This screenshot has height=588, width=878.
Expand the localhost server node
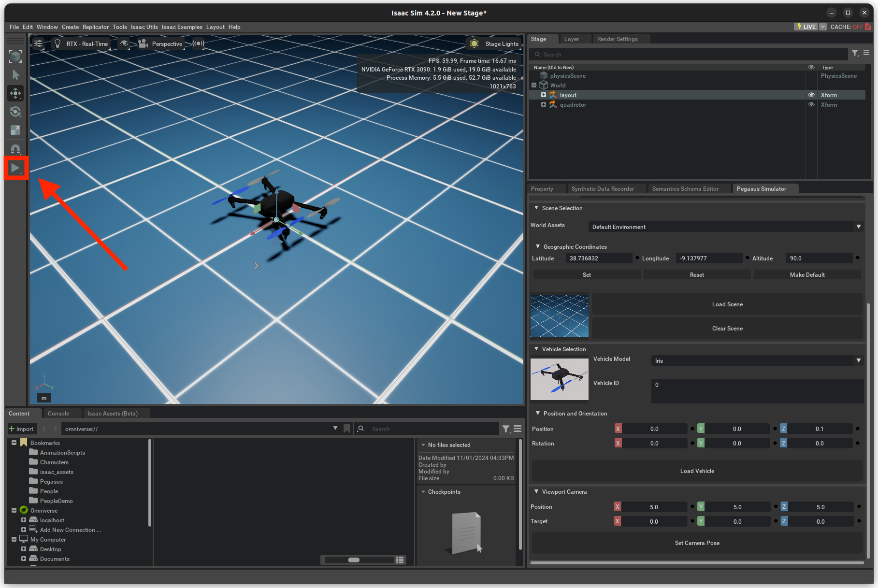click(23, 520)
